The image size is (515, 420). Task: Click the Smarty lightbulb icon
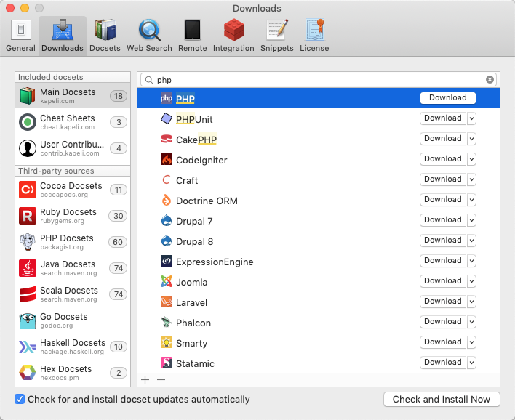(167, 342)
